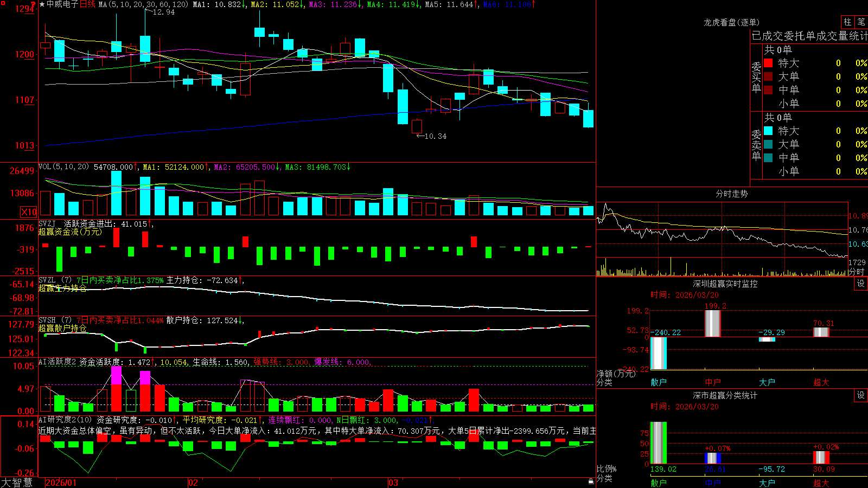Click the AI活跃度2 indicator label
Screen dimensions: 868x488
58,362
